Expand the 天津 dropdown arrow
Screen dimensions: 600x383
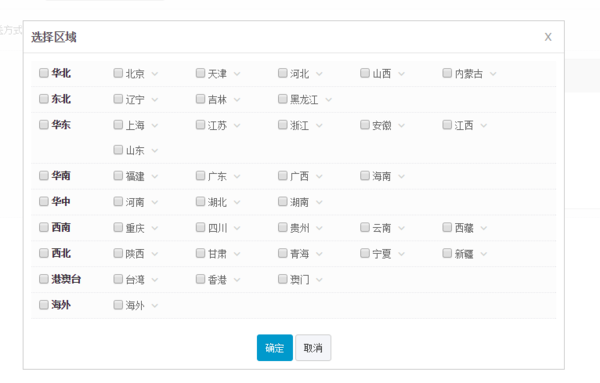tap(237, 74)
